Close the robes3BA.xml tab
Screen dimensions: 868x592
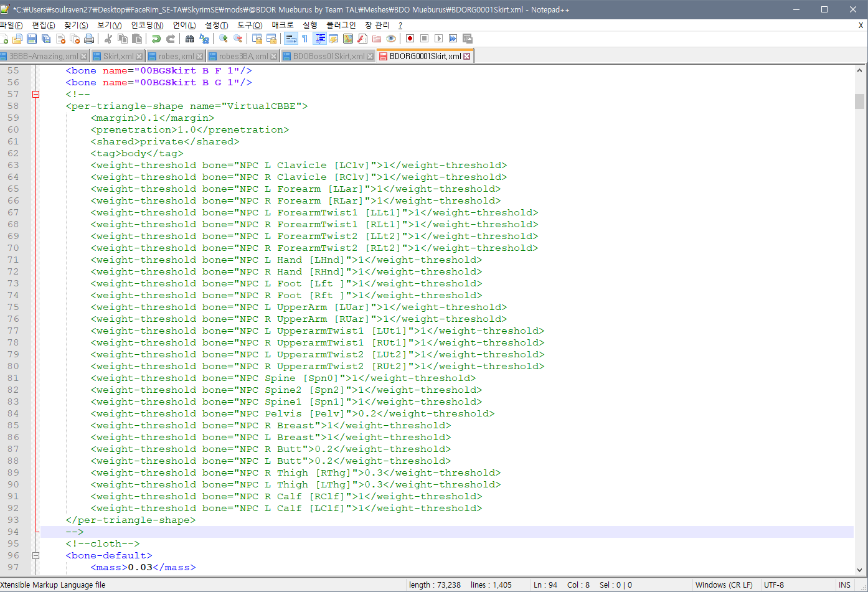click(x=273, y=56)
